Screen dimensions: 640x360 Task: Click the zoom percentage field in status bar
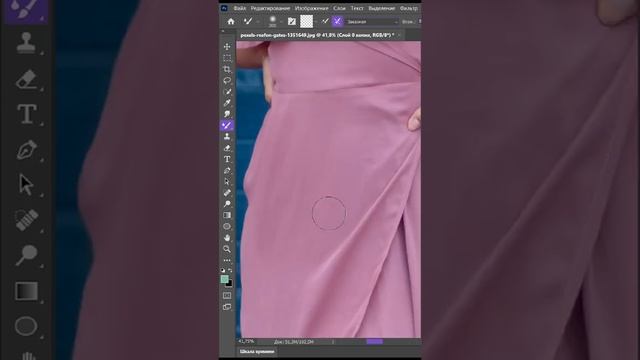247,341
